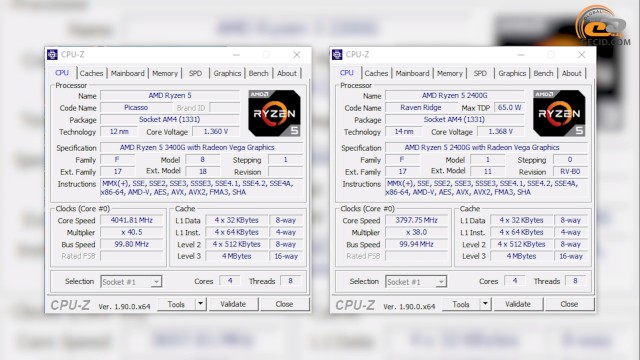Click the 99.80 MHz bus speed value

(132, 244)
